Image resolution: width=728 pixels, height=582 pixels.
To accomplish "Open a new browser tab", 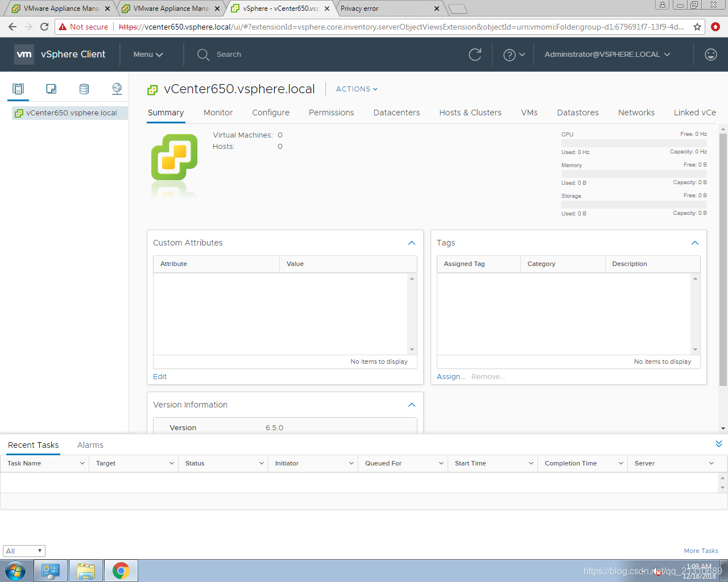I will coord(458,9).
